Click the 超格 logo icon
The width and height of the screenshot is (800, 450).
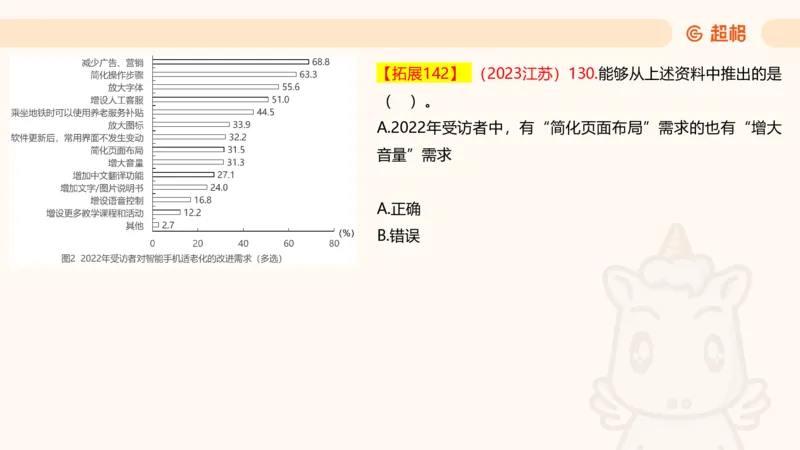click(x=694, y=34)
